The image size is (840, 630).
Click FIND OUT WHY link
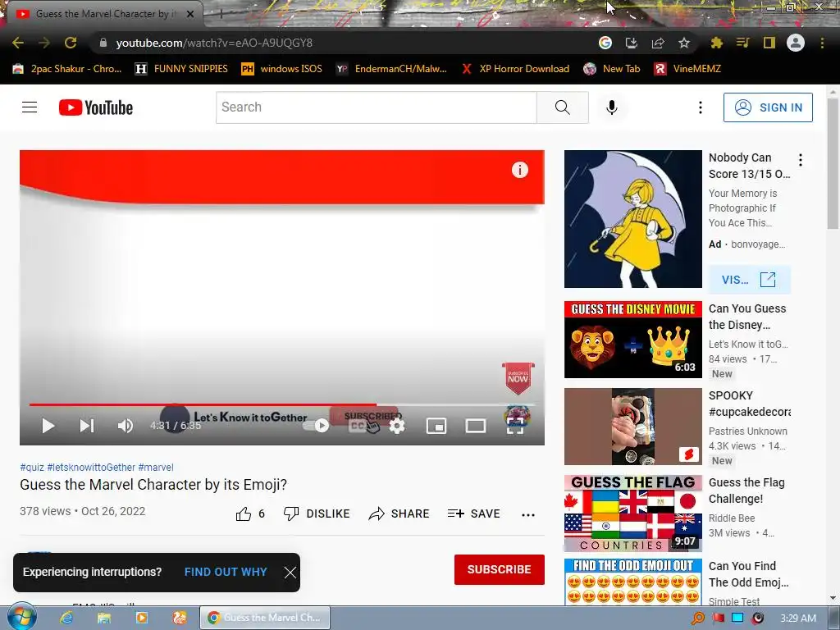pyautogui.click(x=226, y=572)
